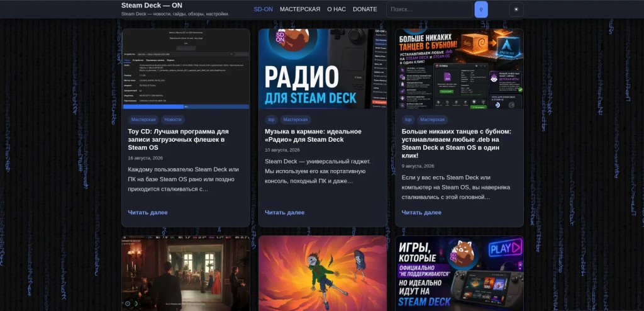Screen dimensions: 644x311
Task: Open the Toy CD article headline
Action: (x=178, y=140)
